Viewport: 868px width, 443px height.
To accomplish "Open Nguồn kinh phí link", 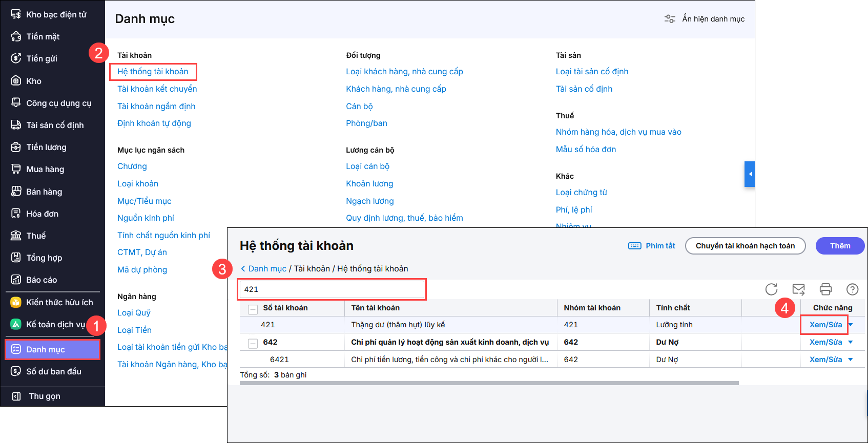I will pyautogui.click(x=146, y=218).
